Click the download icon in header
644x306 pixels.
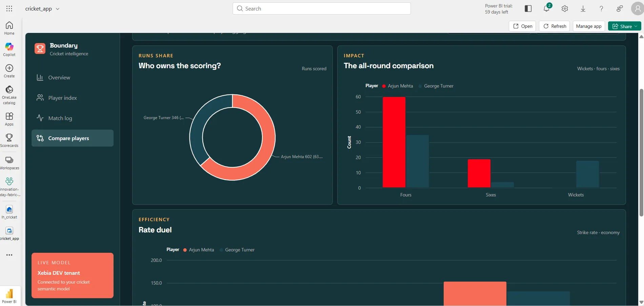pyautogui.click(x=583, y=9)
